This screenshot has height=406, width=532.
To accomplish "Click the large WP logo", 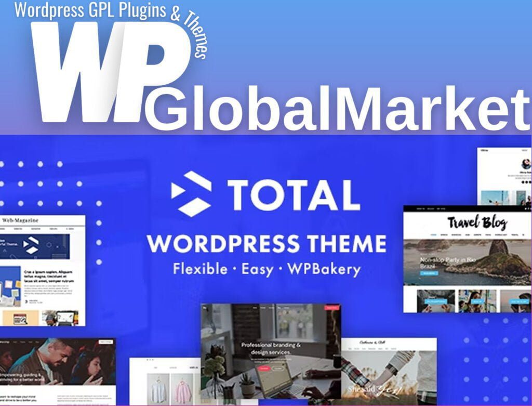I will 110,72.
